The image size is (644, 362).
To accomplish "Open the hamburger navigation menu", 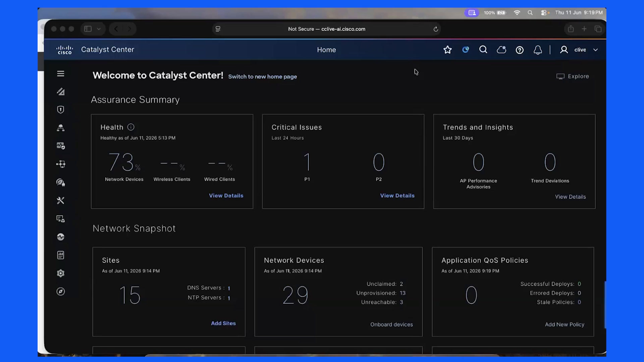I will coord(60,73).
